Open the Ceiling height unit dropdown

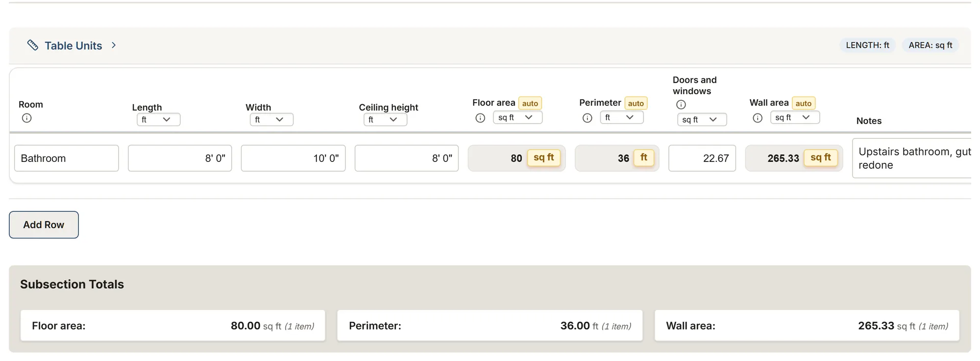(x=385, y=120)
